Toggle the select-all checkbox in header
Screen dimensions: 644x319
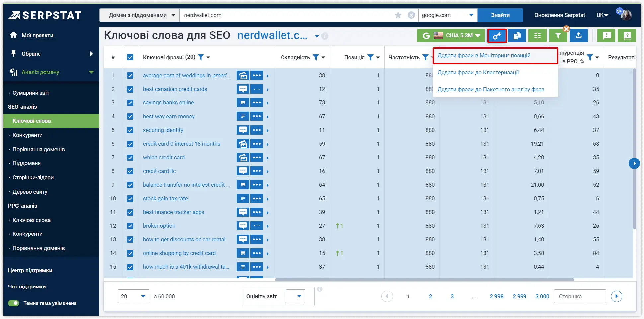pos(130,57)
